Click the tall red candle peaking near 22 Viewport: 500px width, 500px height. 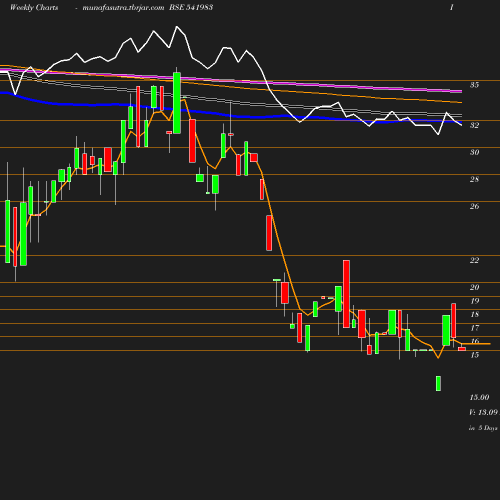pos(346,294)
